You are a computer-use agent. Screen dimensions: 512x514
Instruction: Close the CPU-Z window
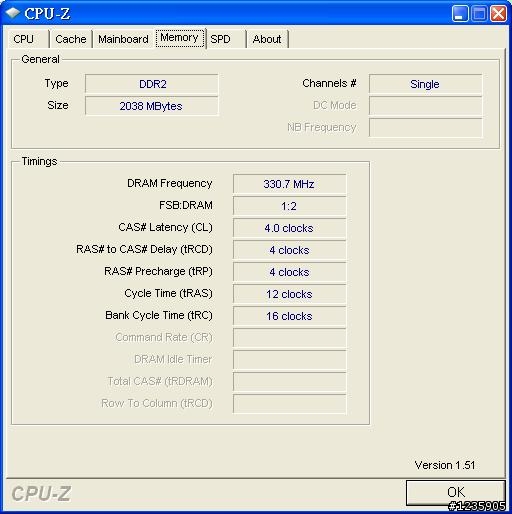click(x=498, y=14)
